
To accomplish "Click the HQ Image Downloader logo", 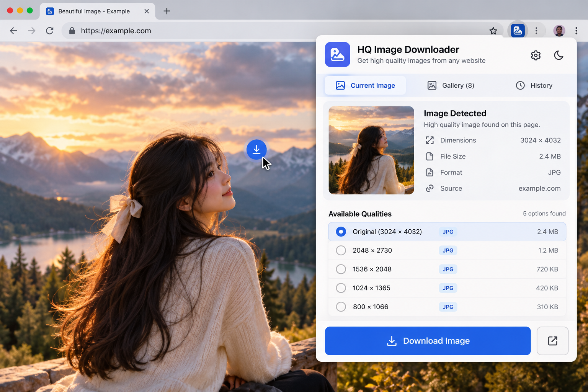I will pyautogui.click(x=337, y=54).
